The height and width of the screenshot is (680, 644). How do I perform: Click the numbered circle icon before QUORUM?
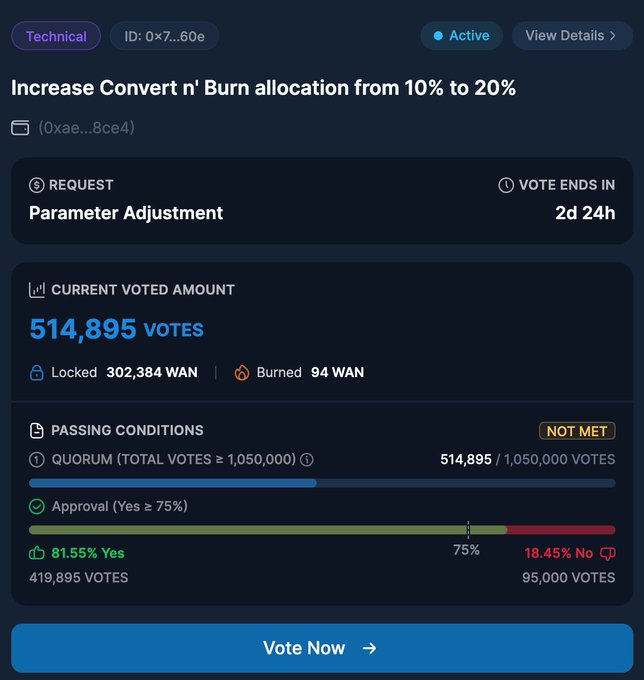(36, 460)
